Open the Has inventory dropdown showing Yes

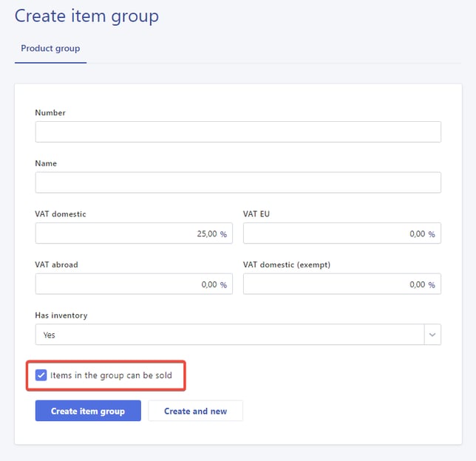tap(229, 335)
